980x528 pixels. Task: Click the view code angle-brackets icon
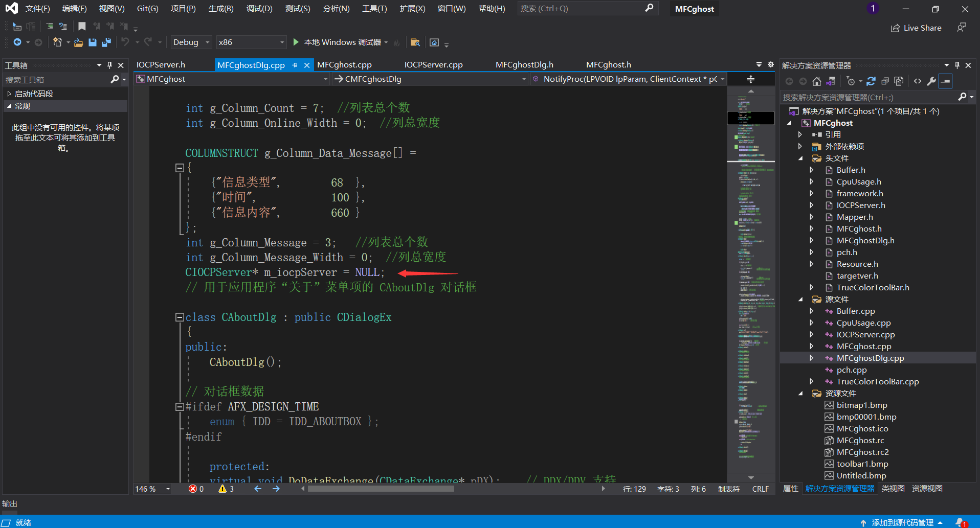(918, 81)
